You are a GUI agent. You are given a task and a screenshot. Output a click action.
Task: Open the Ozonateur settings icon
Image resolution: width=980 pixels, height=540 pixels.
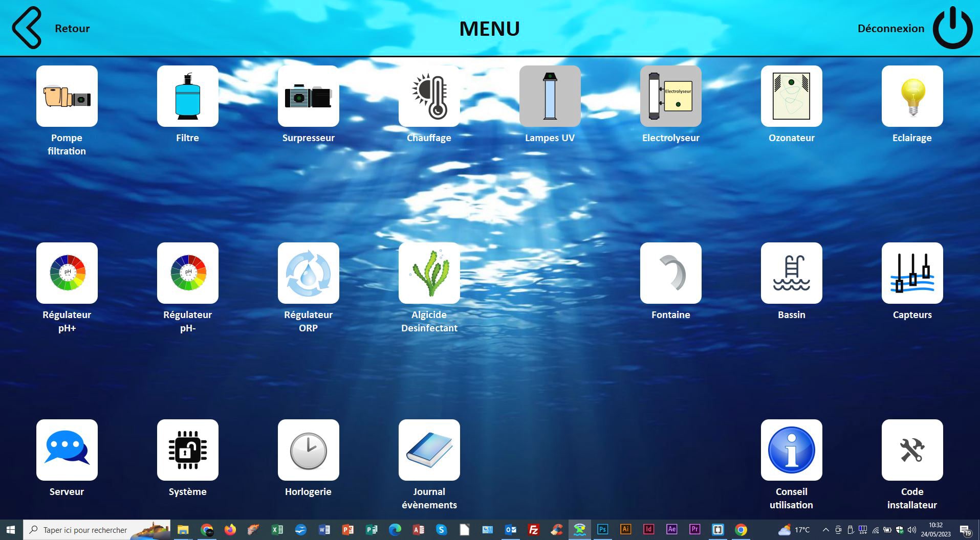tap(791, 96)
